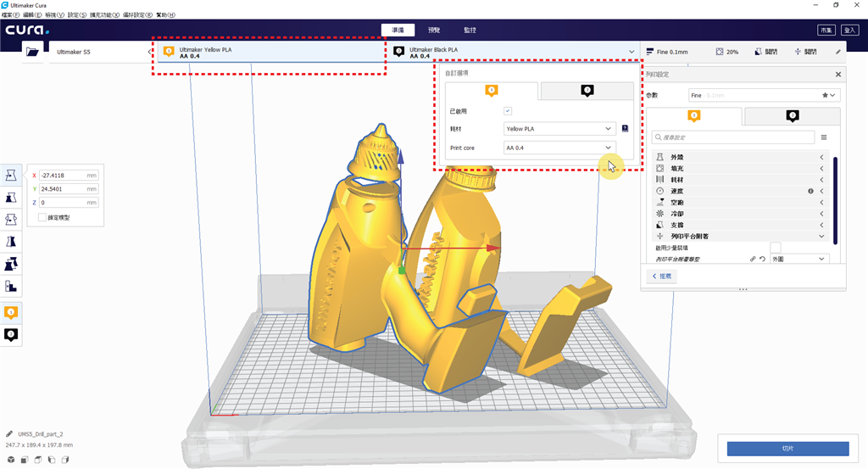Select the Move tool in left toolbar

(11, 175)
